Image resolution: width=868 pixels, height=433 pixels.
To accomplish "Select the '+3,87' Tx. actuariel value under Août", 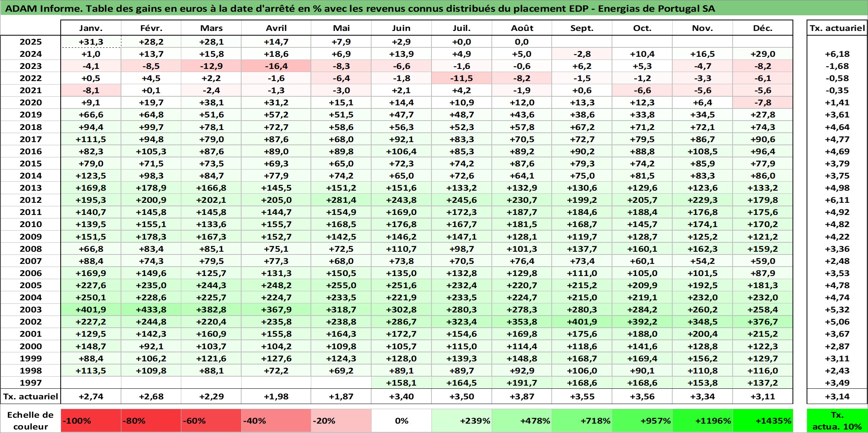I will pyautogui.click(x=522, y=396).
